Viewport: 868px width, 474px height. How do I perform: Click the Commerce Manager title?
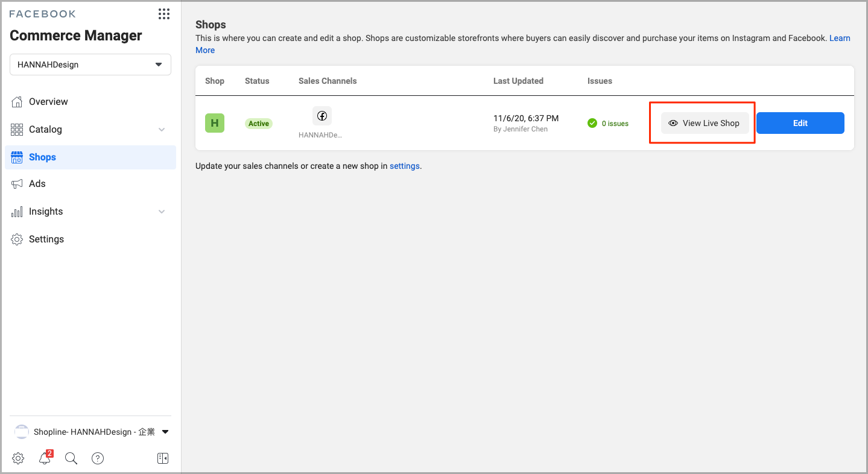click(x=76, y=36)
